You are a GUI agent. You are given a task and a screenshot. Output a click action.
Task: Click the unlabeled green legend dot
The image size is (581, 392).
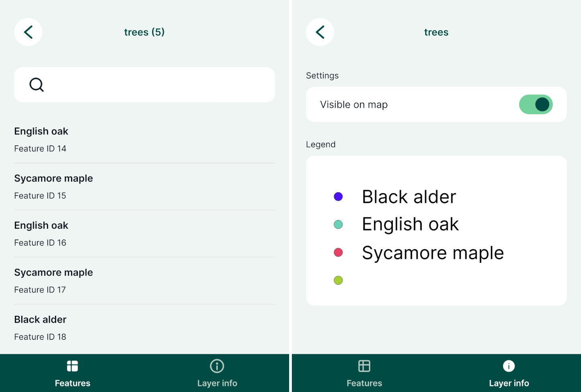click(x=338, y=280)
